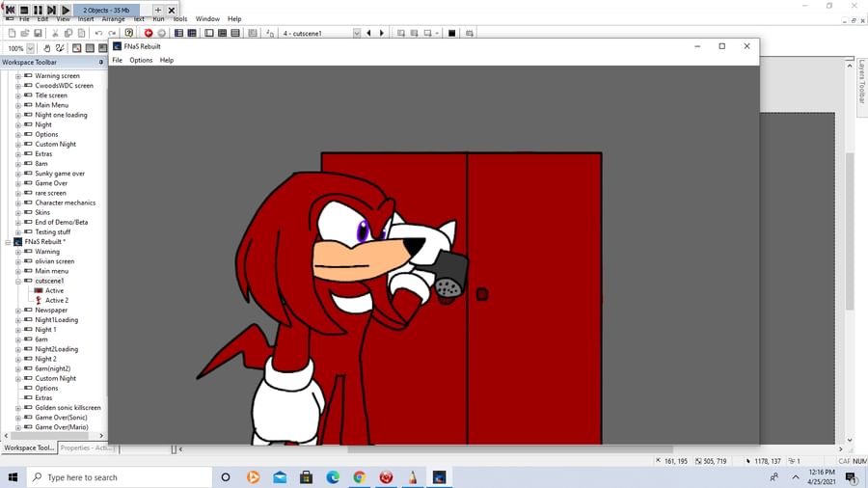Create a new application via New icon

pyautogui.click(x=12, y=33)
